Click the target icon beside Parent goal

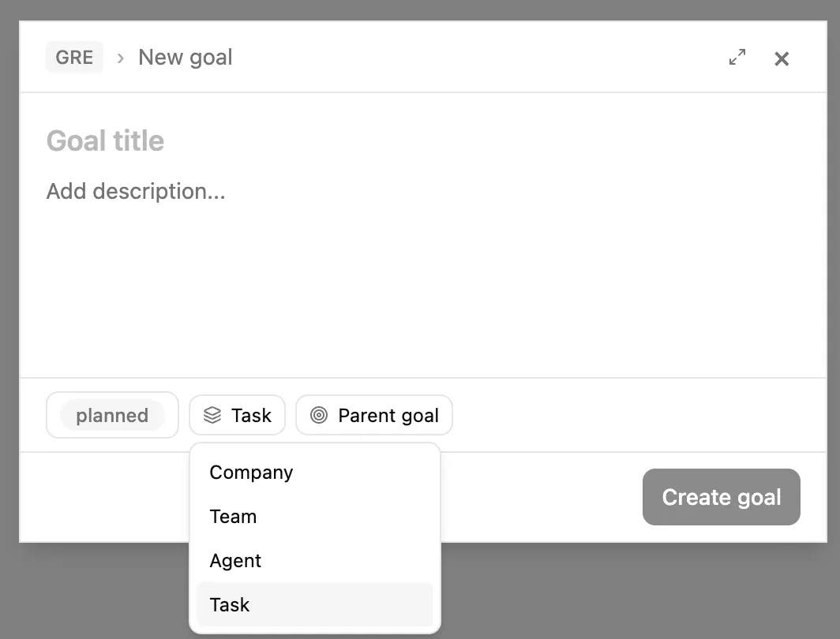(x=319, y=415)
